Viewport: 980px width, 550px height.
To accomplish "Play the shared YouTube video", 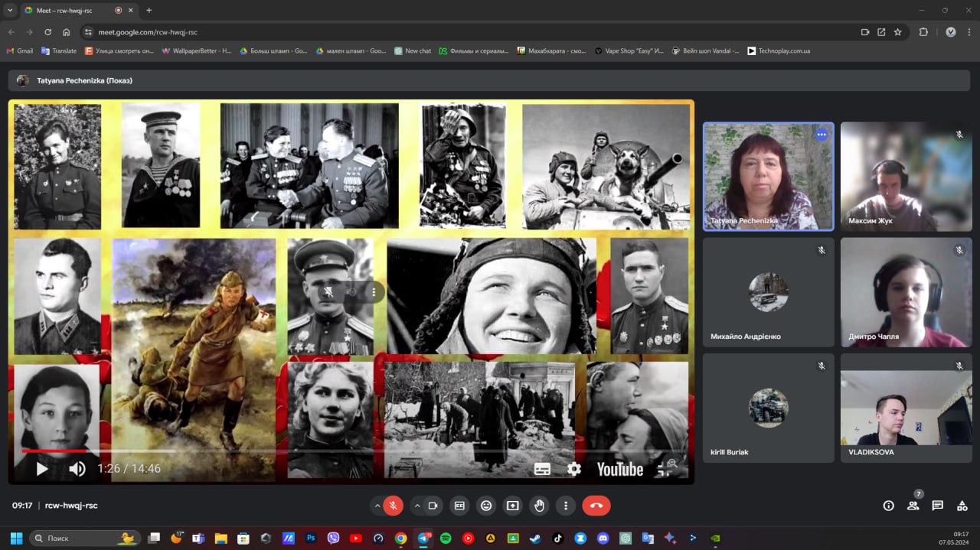I will click(x=42, y=469).
